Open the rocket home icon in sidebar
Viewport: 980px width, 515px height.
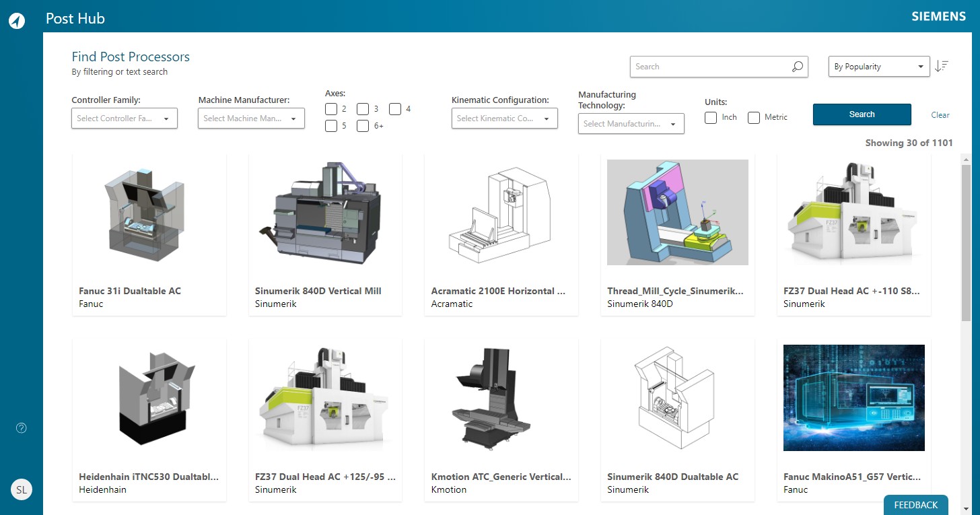coord(17,20)
